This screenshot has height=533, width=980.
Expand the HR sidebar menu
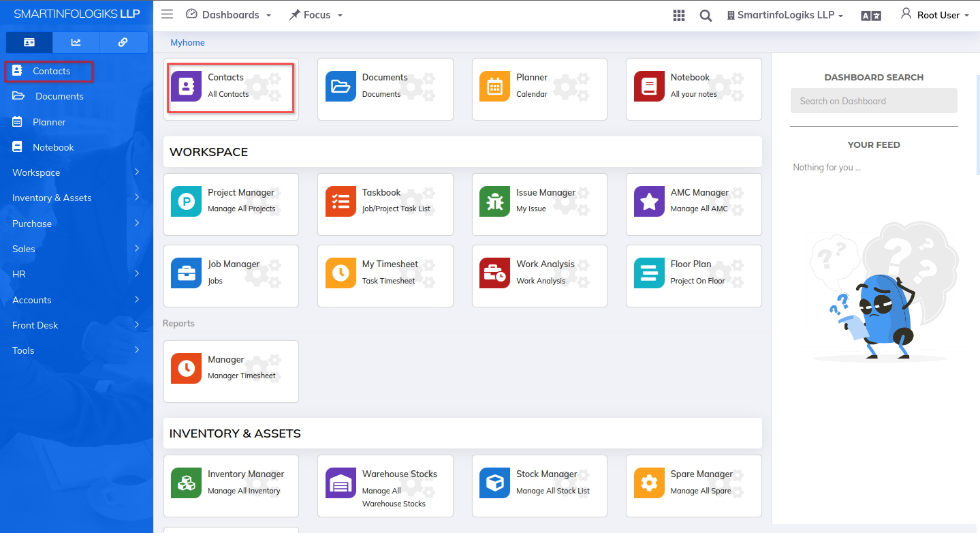click(76, 274)
